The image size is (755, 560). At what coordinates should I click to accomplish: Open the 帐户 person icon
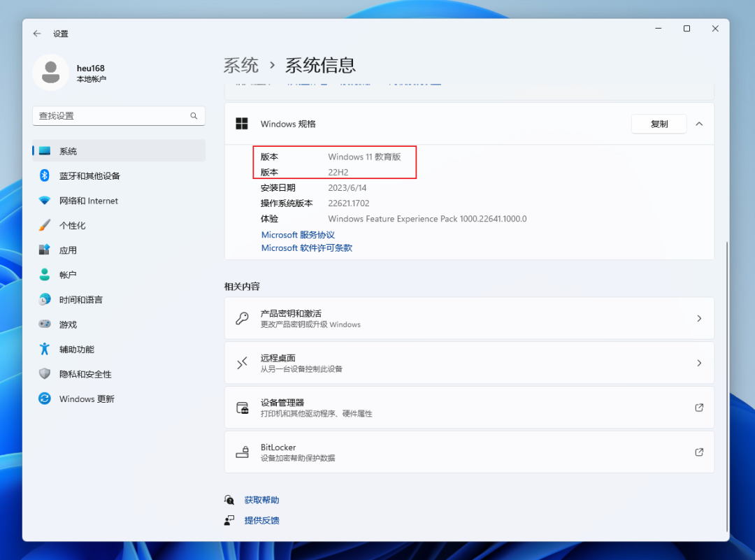pos(45,275)
